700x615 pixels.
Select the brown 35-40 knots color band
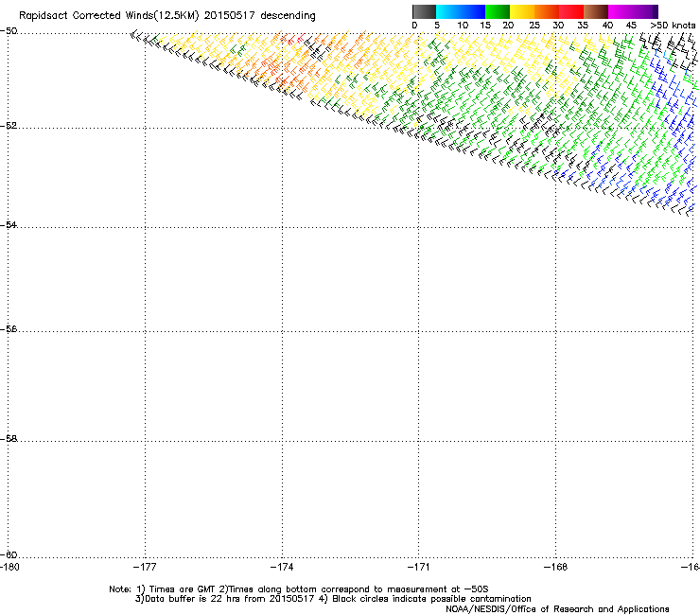tap(596, 11)
